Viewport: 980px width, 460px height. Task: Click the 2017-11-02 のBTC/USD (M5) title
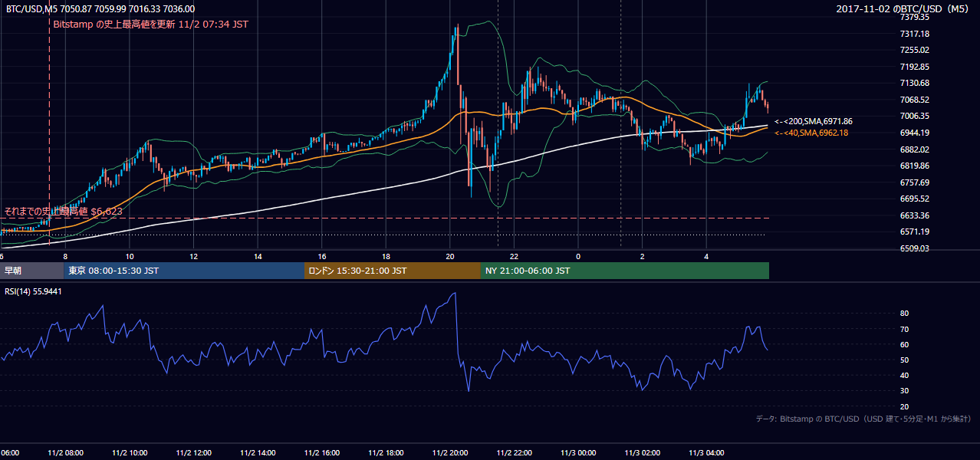click(x=903, y=9)
